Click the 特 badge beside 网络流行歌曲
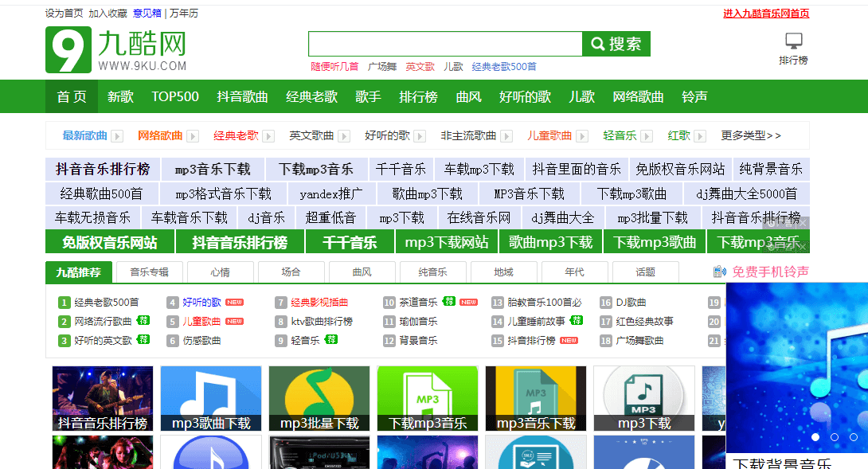This screenshot has height=469, width=868. pos(144,322)
